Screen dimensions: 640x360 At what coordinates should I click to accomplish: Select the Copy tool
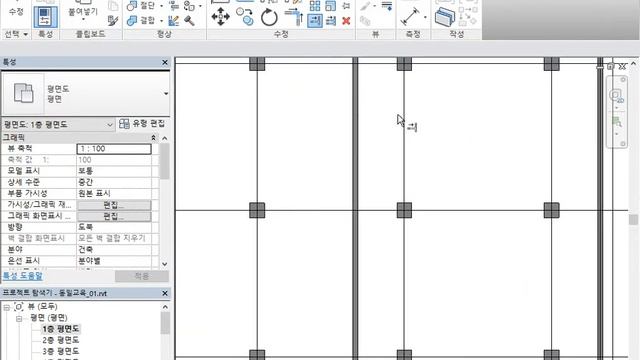pos(244,17)
